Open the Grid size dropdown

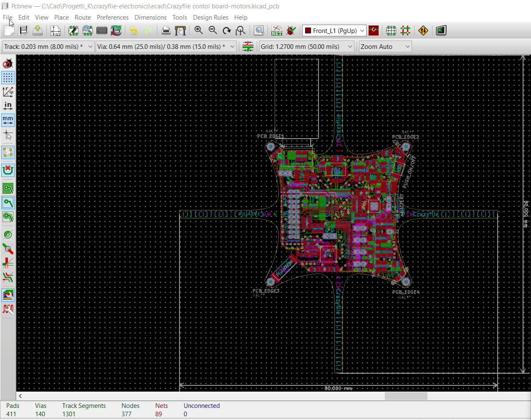coord(350,47)
